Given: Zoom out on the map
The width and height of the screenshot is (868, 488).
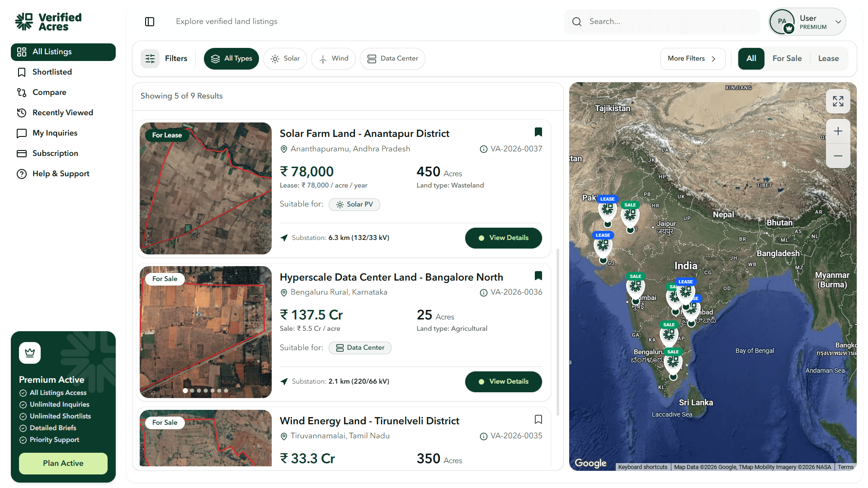Looking at the screenshot, I should 838,156.
